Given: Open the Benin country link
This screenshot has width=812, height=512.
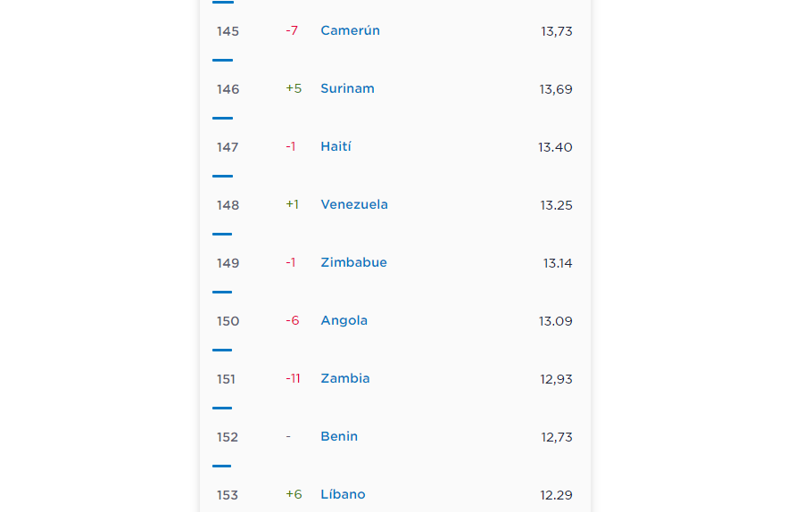Looking at the screenshot, I should [339, 436].
